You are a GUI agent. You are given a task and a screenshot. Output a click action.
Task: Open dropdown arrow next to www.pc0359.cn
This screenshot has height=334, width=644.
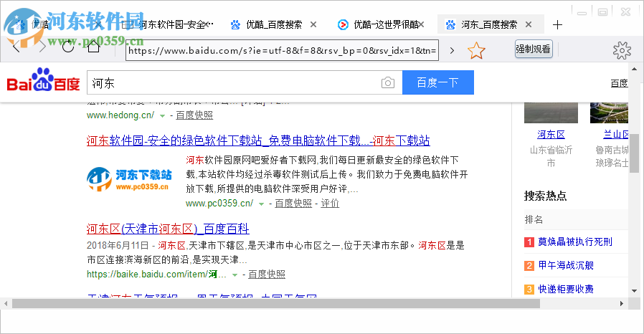(x=261, y=204)
